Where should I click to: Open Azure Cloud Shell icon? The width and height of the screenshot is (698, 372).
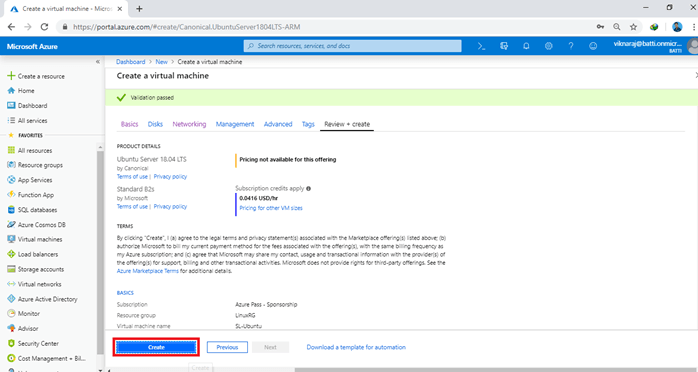(x=482, y=46)
